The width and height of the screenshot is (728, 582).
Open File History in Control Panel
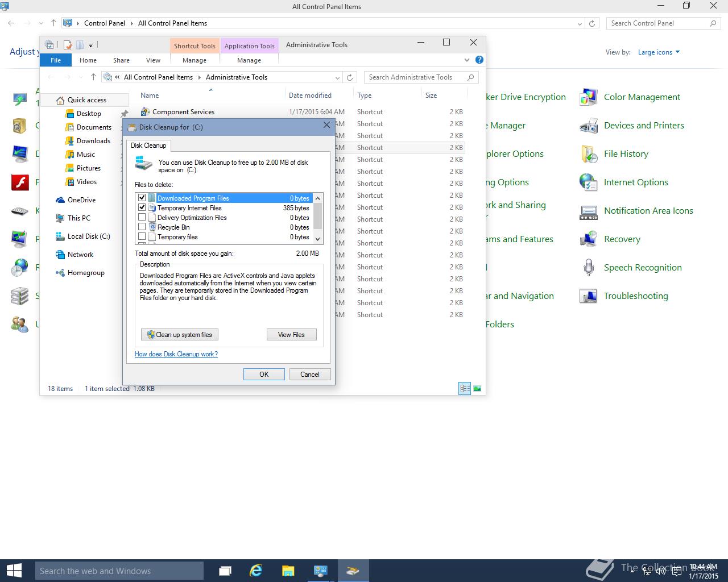[614, 154]
